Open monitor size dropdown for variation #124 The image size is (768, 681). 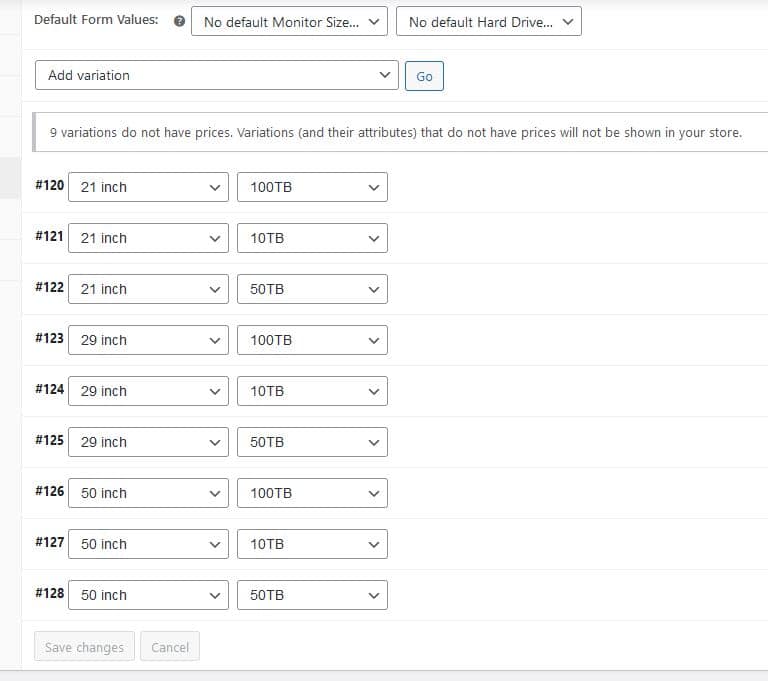click(x=148, y=391)
